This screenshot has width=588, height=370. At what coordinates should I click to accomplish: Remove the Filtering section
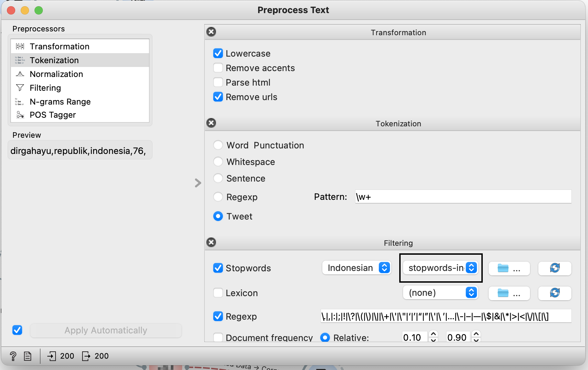211,242
